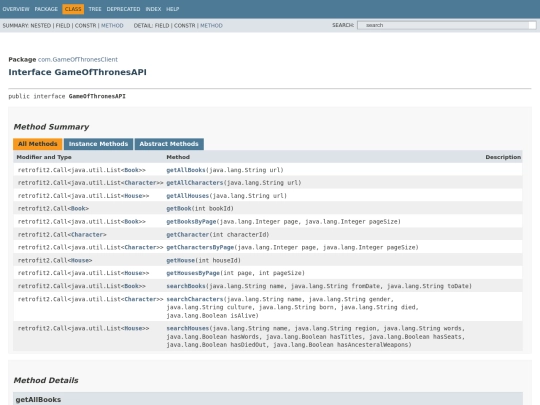540x405 pixels.
Task: Open searchHouses method link
Action: coord(188,328)
